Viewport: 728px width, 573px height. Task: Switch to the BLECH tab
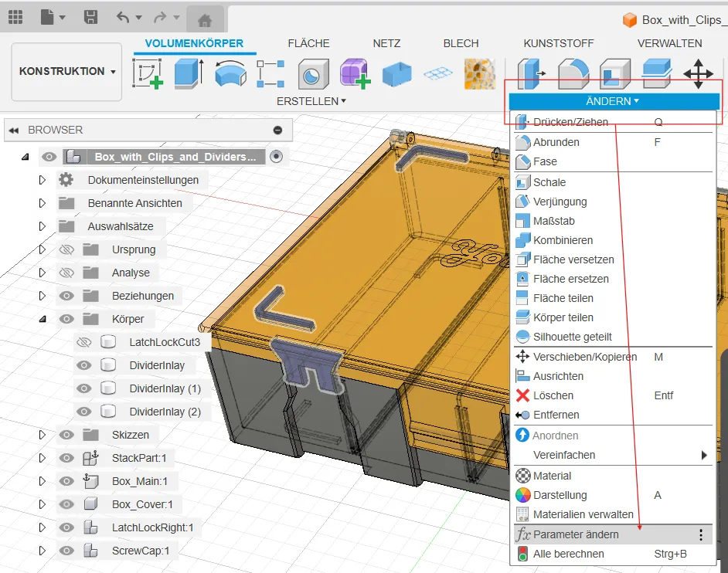point(461,43)
